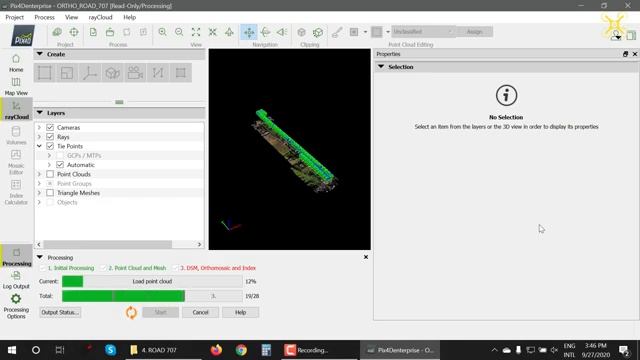640x360 pixels.
Task: Open the Project menu
Action: pos(14,17)
